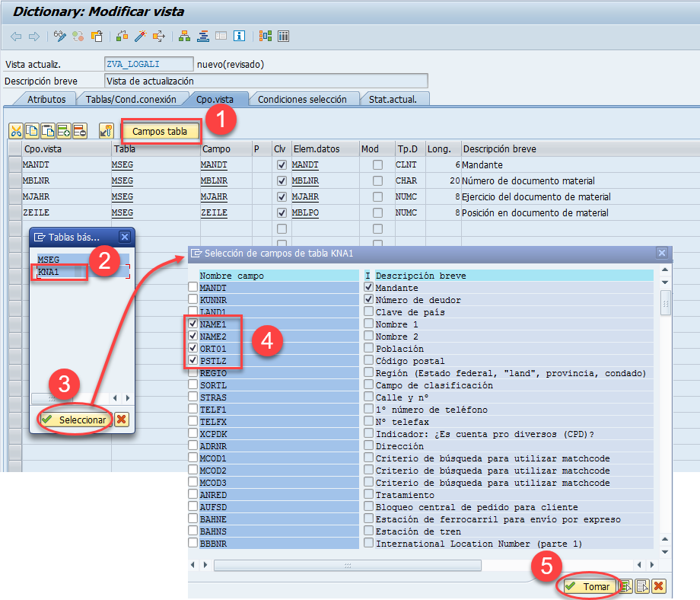
Task: Click the key fields icon
Action: pyautogui.click(x=107, y=131)
